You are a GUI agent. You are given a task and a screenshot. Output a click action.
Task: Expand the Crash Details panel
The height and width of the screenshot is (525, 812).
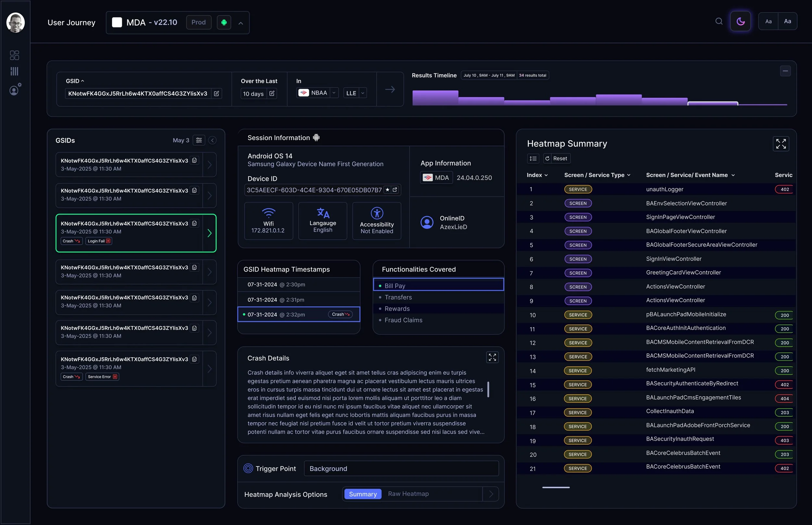point(492,357)
